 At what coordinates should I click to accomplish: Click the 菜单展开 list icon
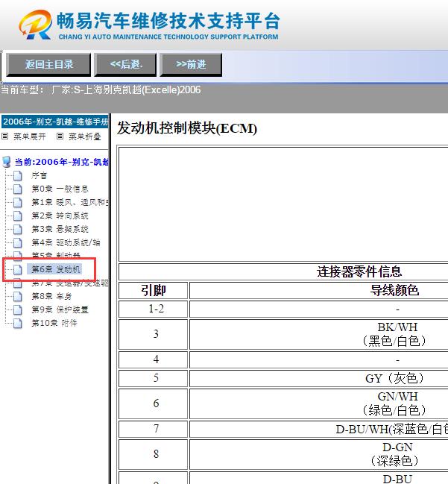click(x=5, y=136)
